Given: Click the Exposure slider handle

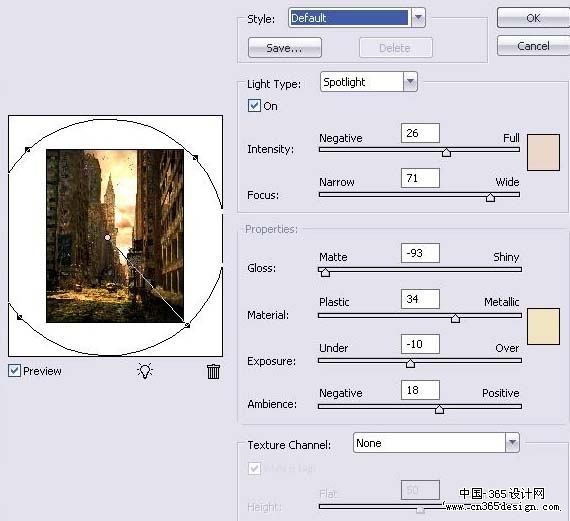Looking at the screenshot, I should click(410, 363).
